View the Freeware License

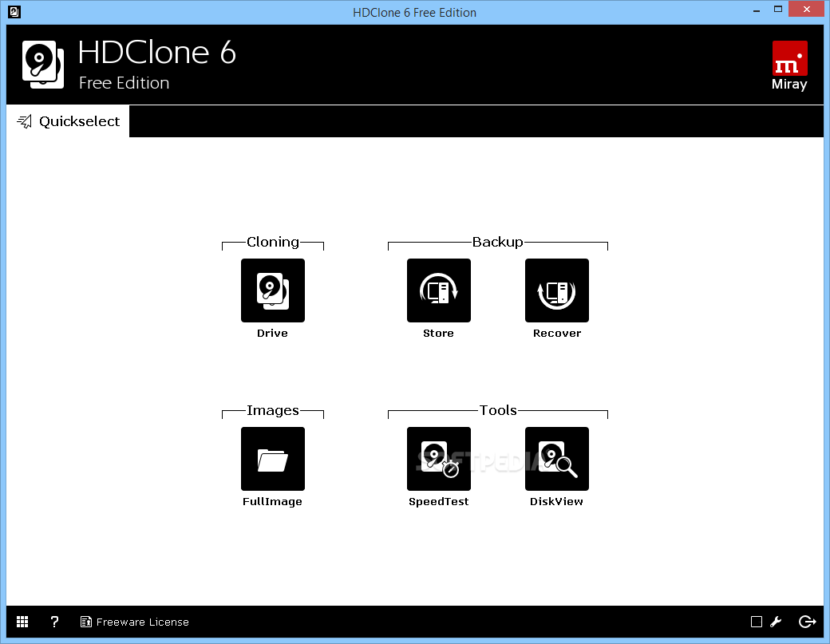tap(134, 622)
